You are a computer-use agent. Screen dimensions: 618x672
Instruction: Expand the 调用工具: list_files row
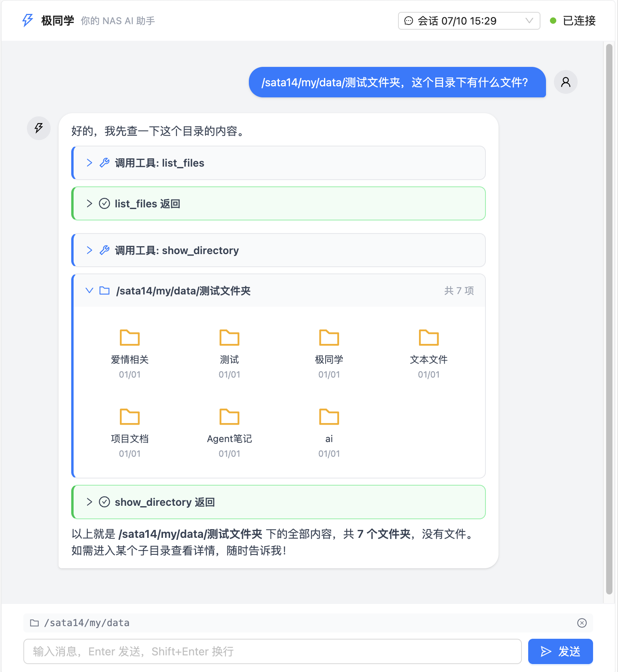coord(279,163)
